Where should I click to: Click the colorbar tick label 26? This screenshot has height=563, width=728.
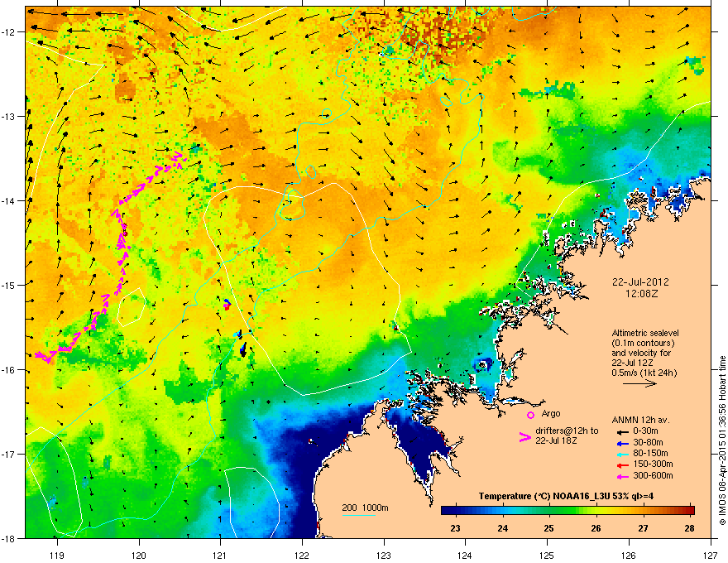[x=596, y=528]
